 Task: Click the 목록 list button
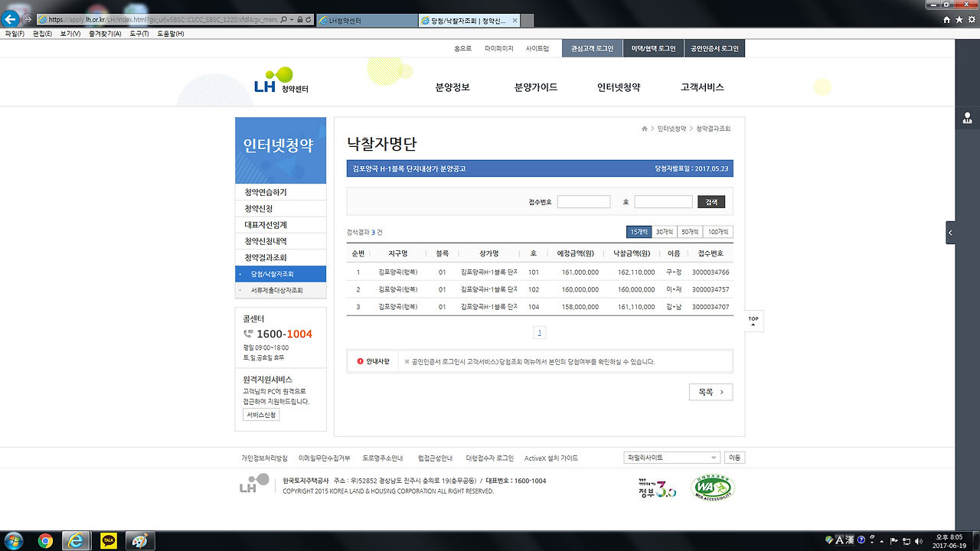(710, 391)
